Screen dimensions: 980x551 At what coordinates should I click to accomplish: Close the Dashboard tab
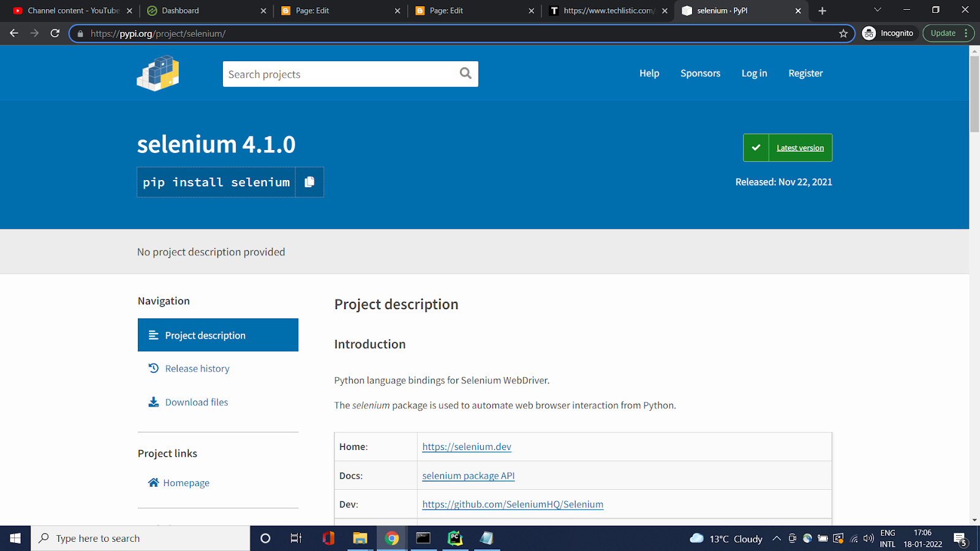263,11
